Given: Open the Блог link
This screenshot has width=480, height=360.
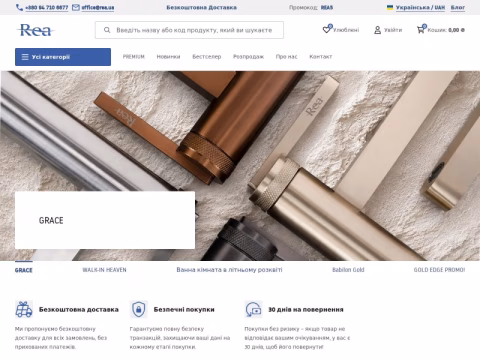Looking at the screenshot, I should (x=458, y=7).
